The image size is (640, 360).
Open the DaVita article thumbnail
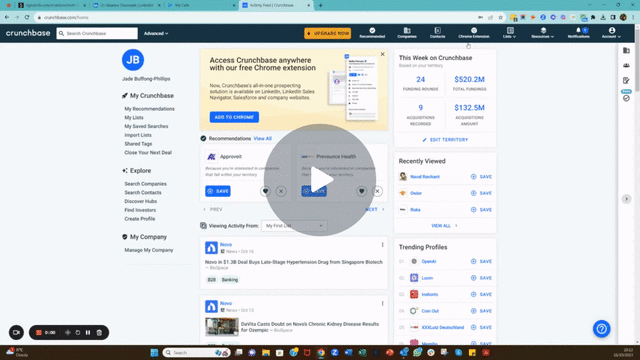tap(222, 327)
